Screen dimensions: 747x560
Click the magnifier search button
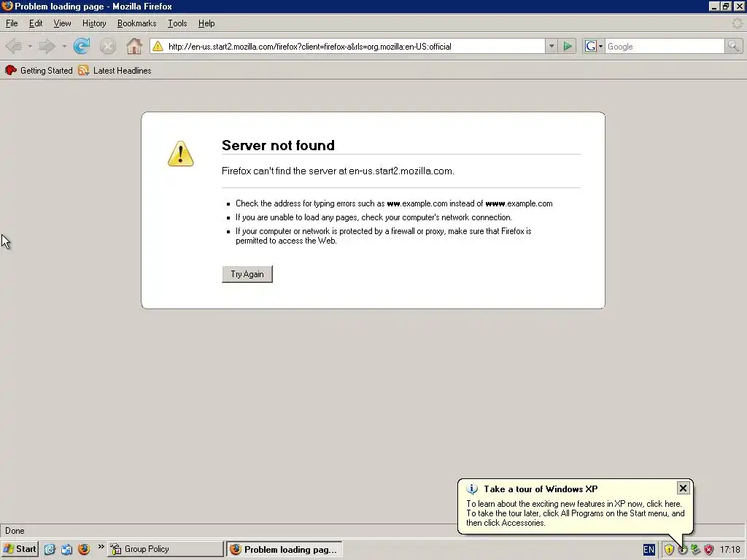[733, 46]
